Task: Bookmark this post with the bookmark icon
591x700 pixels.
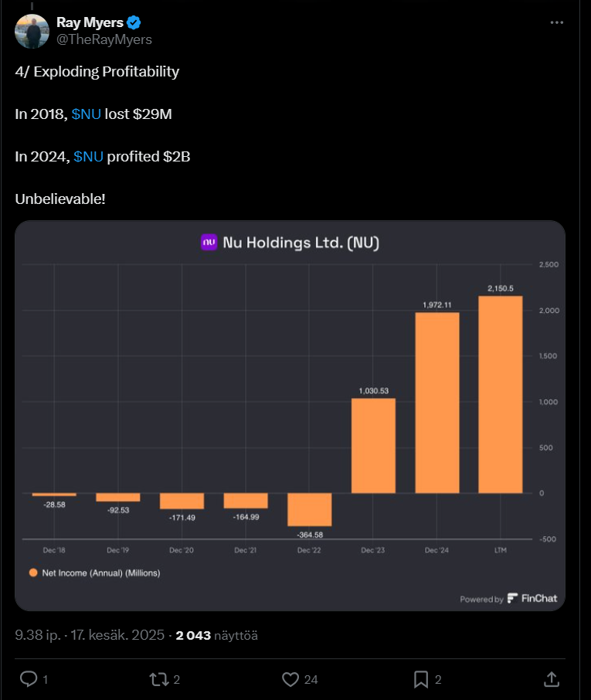Action: (x=421, y=679)
